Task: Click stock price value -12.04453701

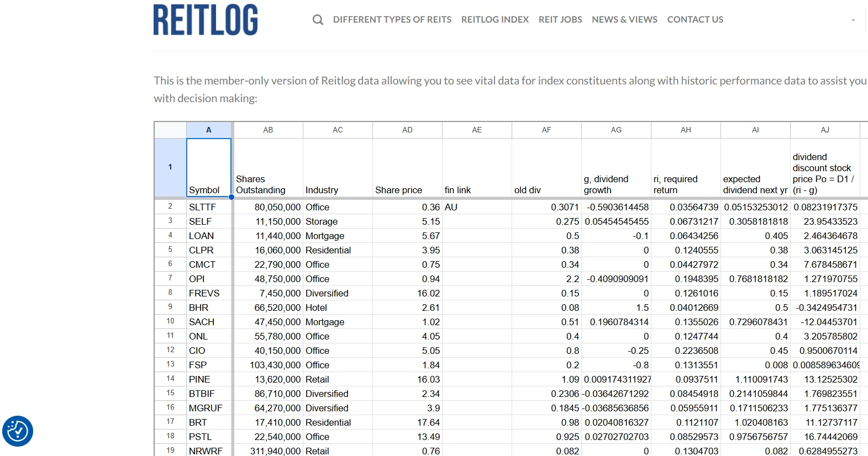Action: [x=825, y=322]
